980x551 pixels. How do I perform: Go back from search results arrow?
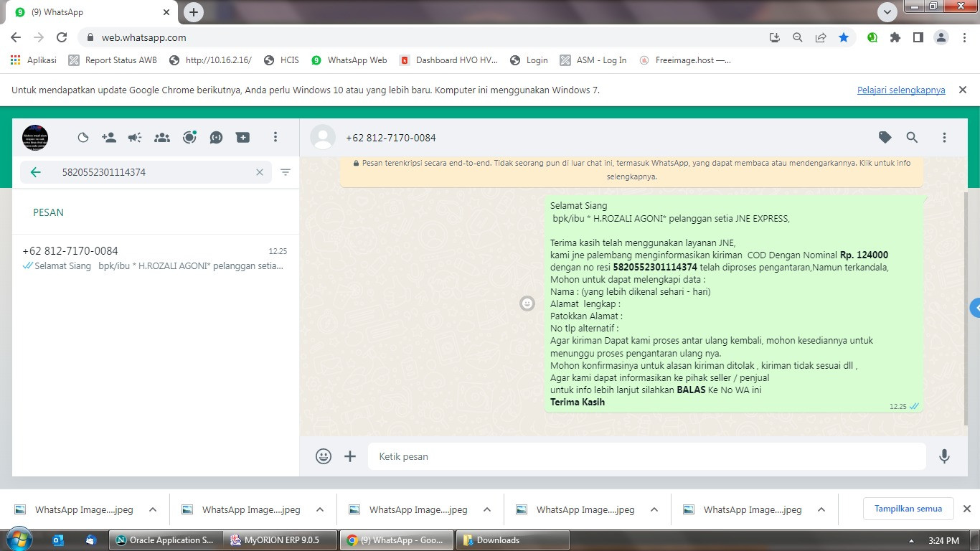[x=35, y=172]
